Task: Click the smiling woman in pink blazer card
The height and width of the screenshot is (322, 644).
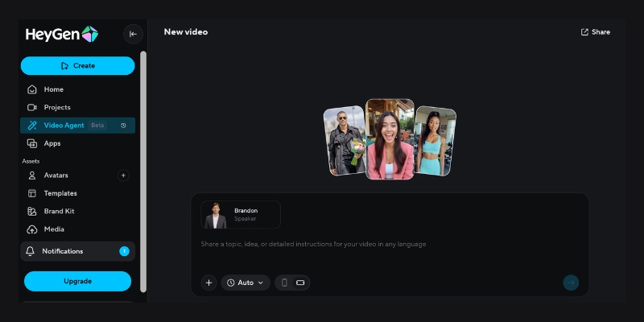Action: coord(390,139)
